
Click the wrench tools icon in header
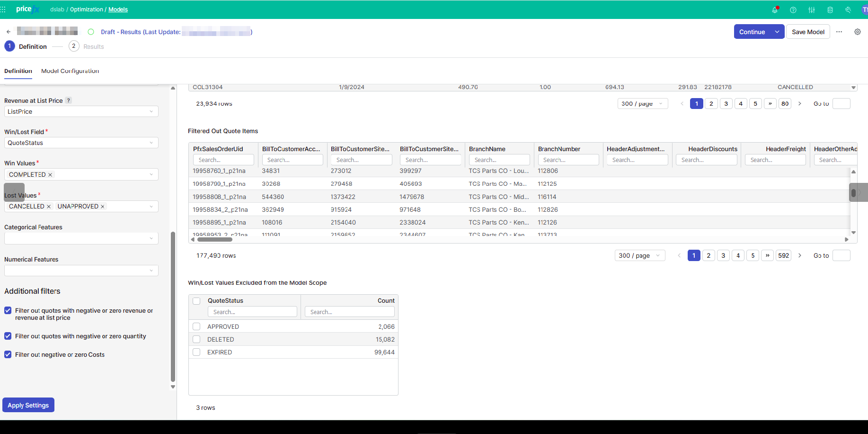tap(848, 10)
